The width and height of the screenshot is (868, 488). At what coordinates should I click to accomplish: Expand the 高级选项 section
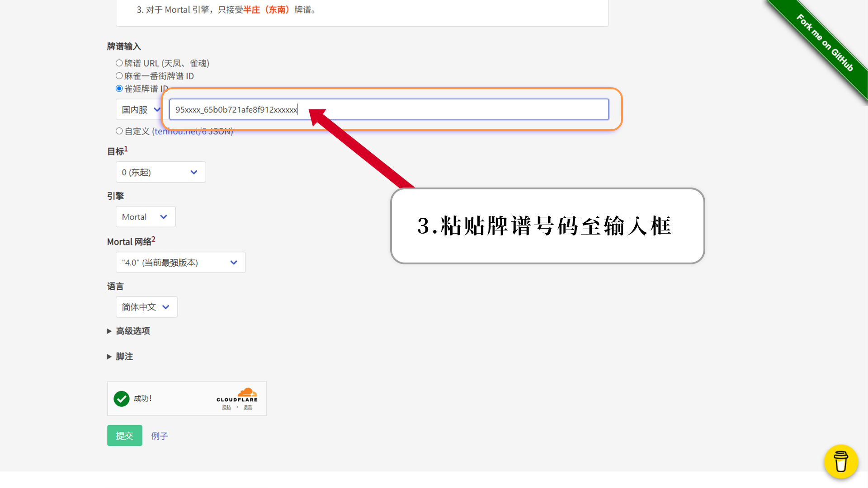click(x=132, y=331)
